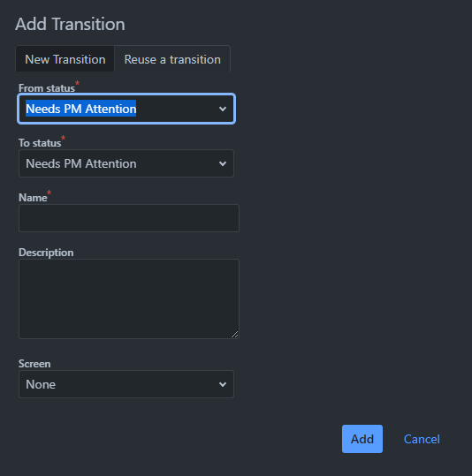Switch to the Reuse a transition tab
Image resolution: width=472 pixels, height=476 pixels.
172,59
